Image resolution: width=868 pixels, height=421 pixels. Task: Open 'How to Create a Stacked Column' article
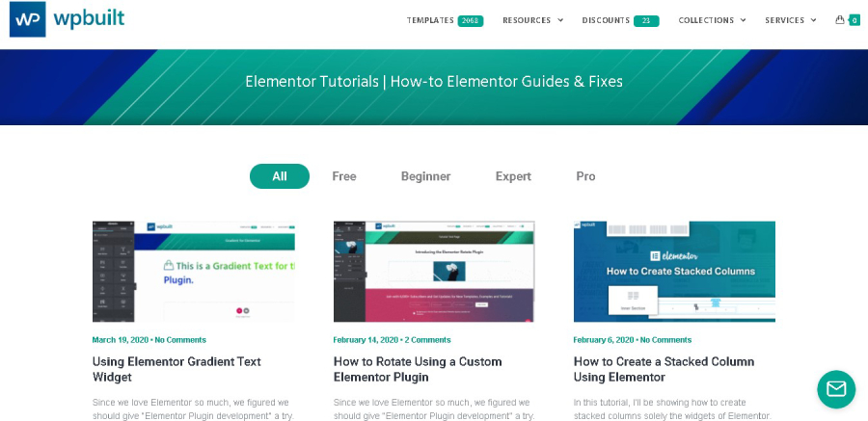click(x=664, y=370)
